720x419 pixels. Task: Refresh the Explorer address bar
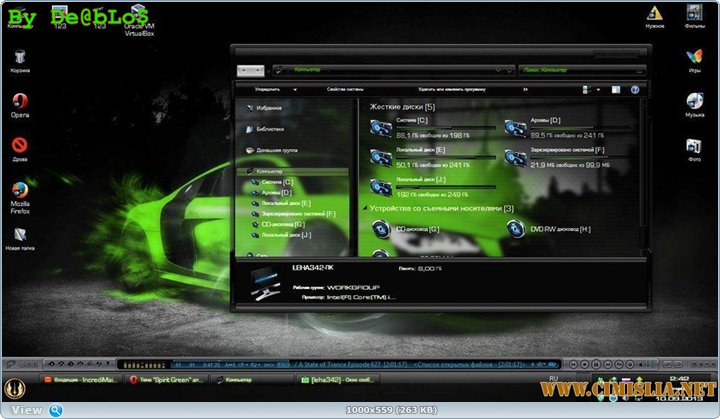509,70
